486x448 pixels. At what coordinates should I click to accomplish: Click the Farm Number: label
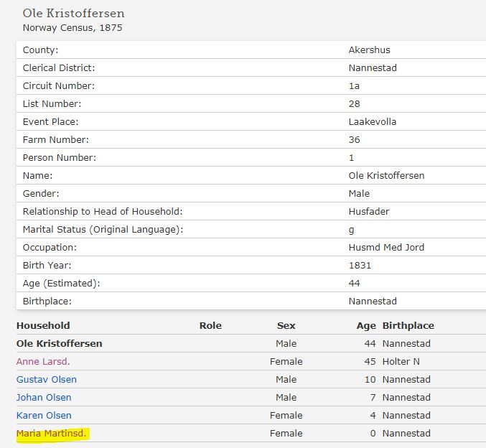[x=56, y=140]
